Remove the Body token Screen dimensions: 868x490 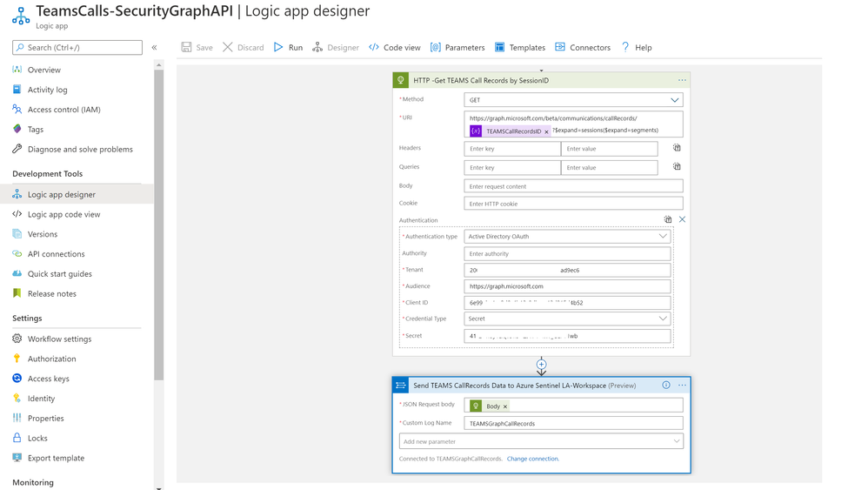pyautogui.click(x=504, y=406)
